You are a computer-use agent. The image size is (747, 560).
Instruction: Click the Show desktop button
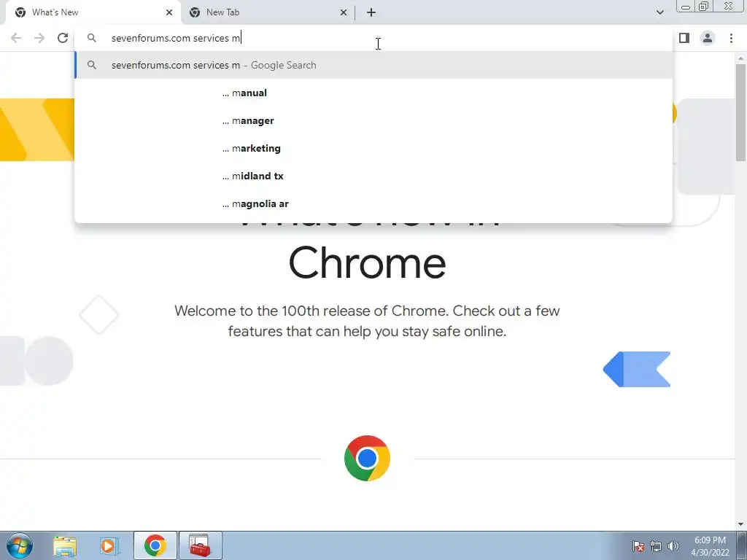(742, 545)
